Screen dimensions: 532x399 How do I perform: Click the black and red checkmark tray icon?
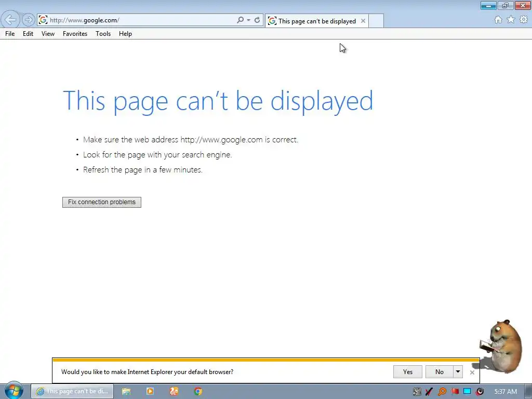(x=429, y=392)
